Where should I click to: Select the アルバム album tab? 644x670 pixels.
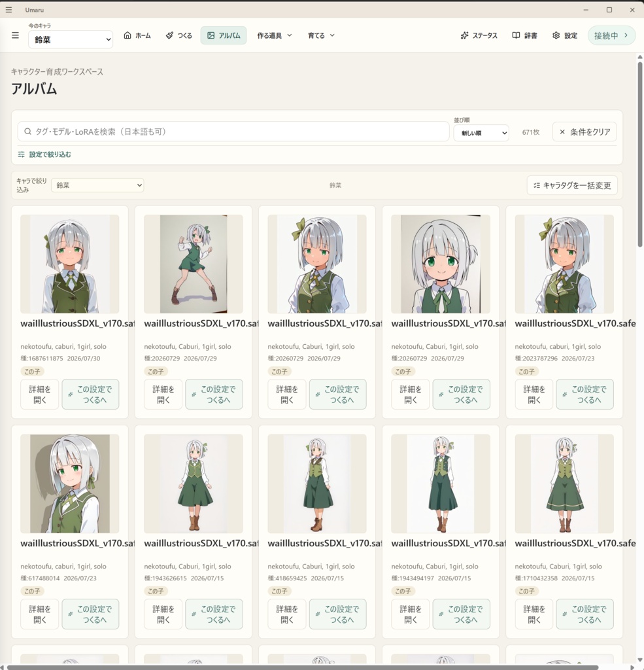[x=224, y=35]
